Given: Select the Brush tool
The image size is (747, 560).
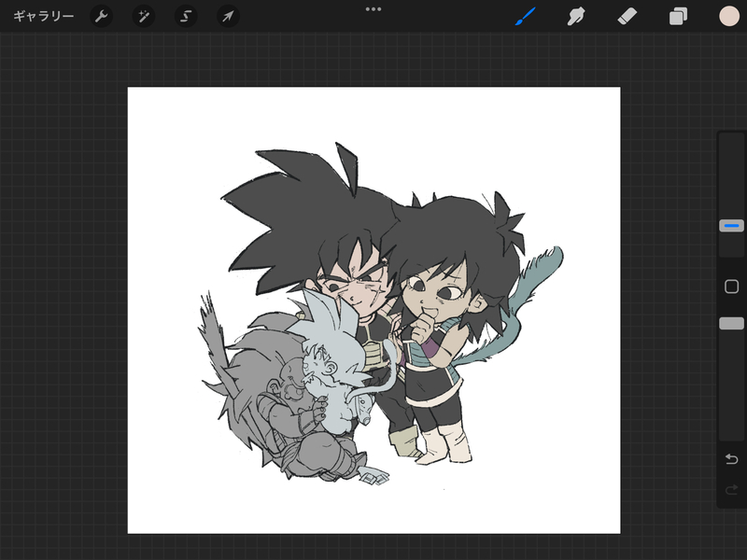Looking at the screenshot, I should tap(526, 17).
